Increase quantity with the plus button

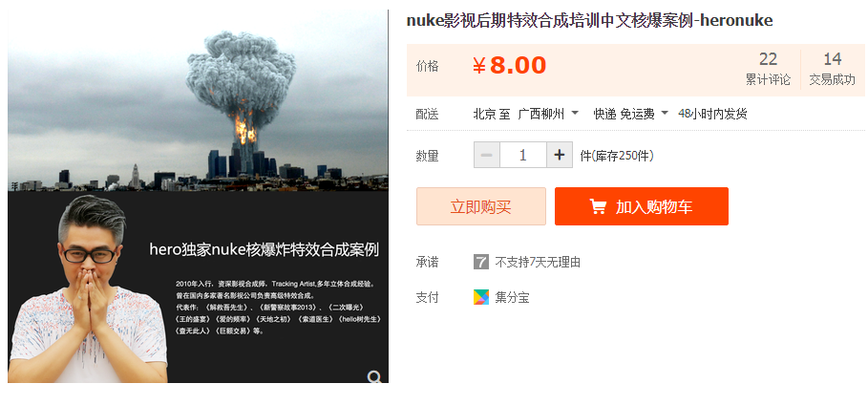tap(560, 155)
